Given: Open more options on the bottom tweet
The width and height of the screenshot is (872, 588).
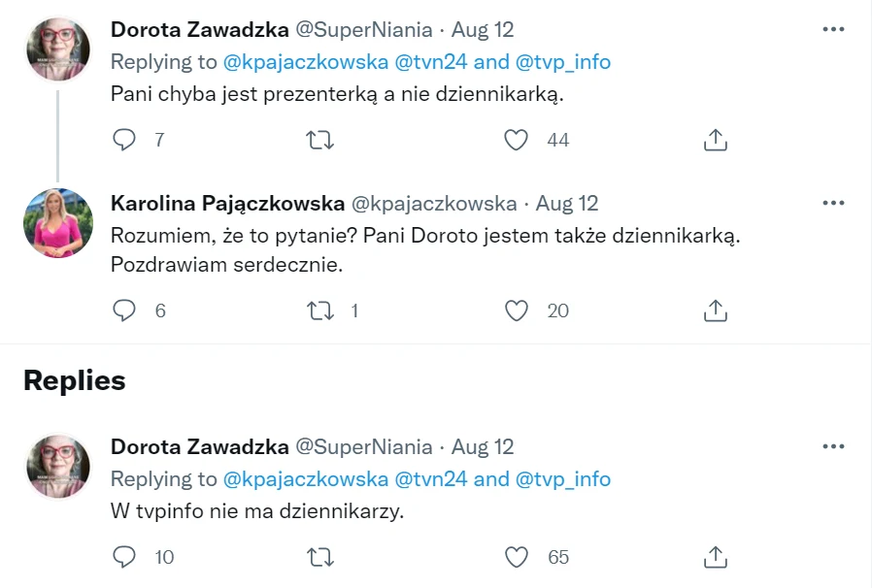Looking at the screenshot, I should point(832,446).
